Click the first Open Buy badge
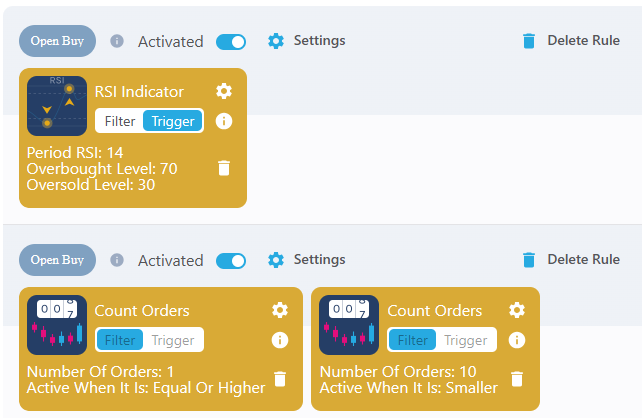This screenshot has height=418, width=642. (57, 41)
